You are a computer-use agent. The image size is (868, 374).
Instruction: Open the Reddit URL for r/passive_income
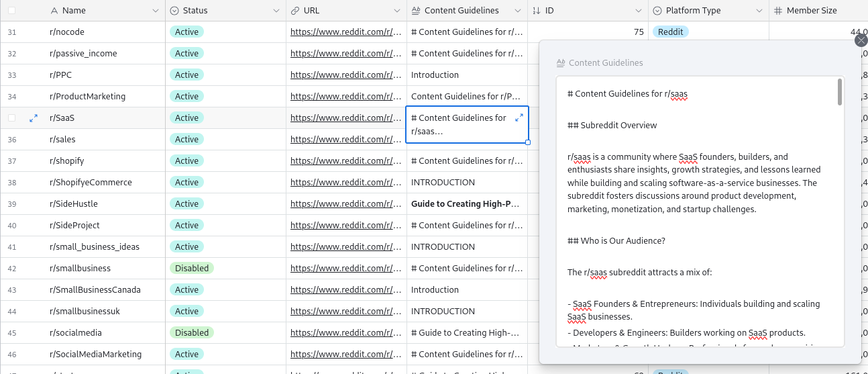pyautogui.click(x=346, y=53)
